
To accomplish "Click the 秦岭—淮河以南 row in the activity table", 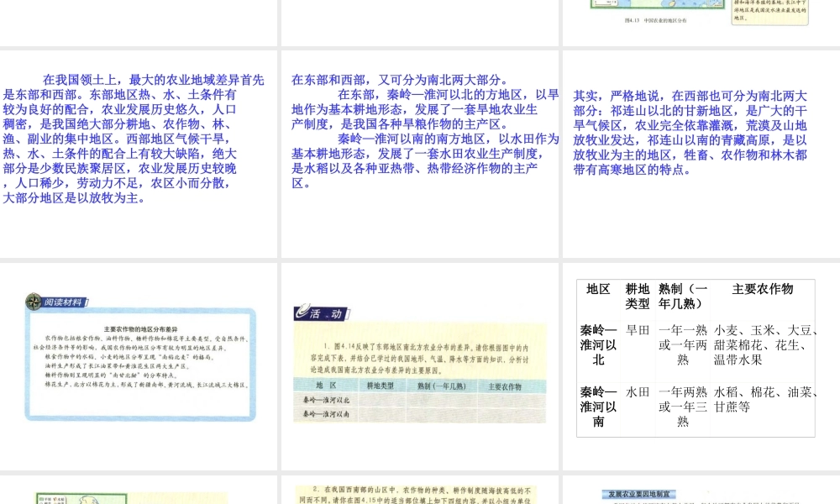I will pos(420,414).
